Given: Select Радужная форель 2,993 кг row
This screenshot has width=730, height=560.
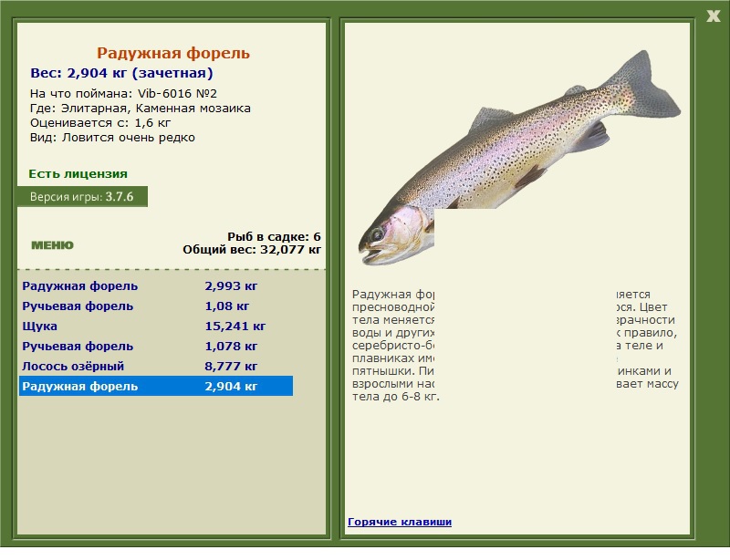Looking at the screenshot, I should pos(156,285).
